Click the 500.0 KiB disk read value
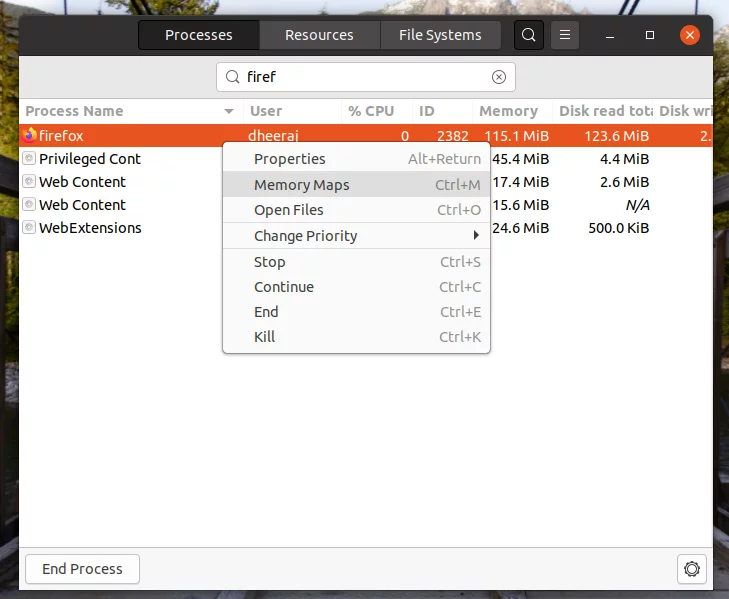 (x=619, y=228)
